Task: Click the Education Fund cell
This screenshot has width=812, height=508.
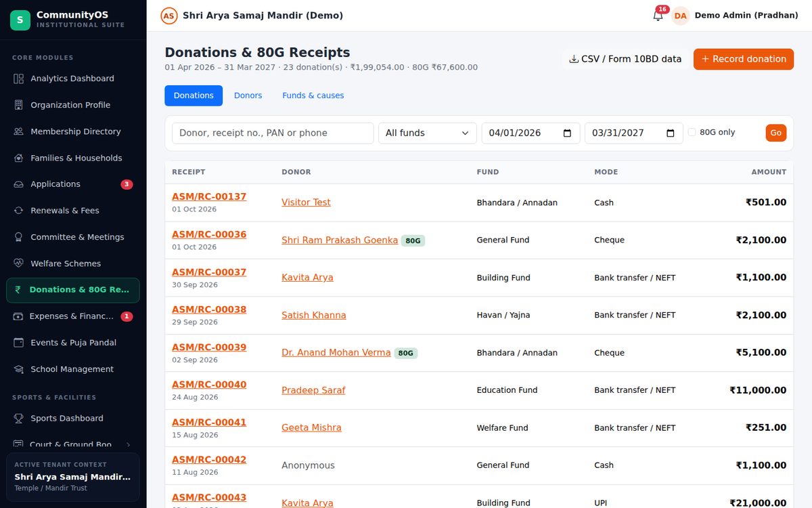Action: click(507, 390)
